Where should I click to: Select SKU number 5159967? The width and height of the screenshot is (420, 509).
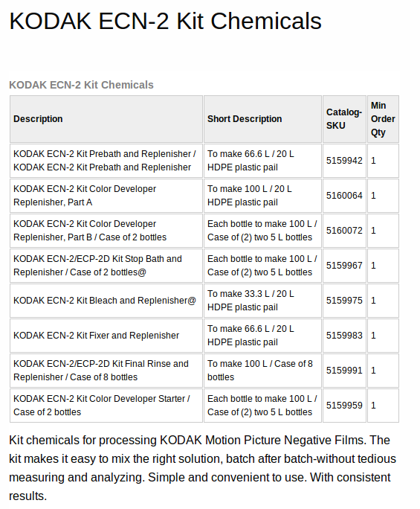pyautogui.click(x=344, y=266)
